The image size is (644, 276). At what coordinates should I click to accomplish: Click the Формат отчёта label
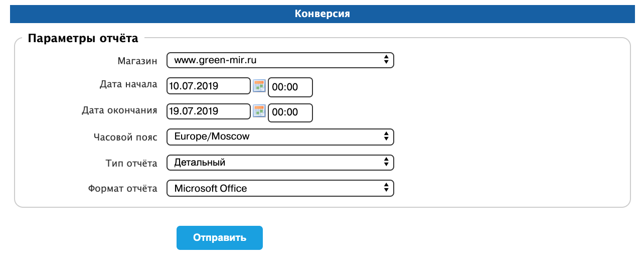(122, 189)
